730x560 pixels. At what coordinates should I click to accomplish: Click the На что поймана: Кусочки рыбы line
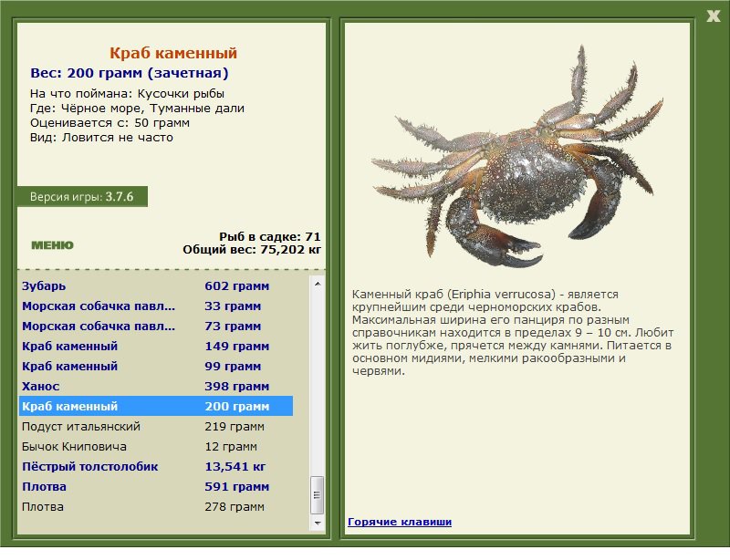pos(127,94)
